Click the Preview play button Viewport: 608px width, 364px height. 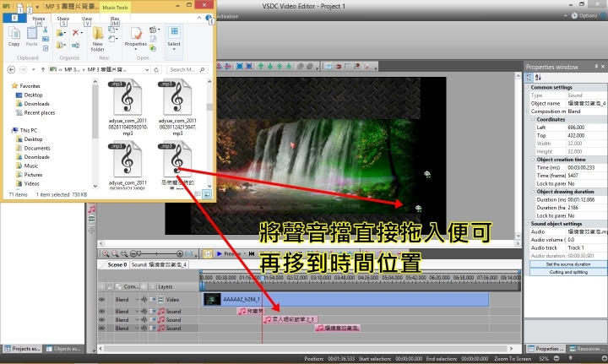pyautogui.click(x=220, y=253)
